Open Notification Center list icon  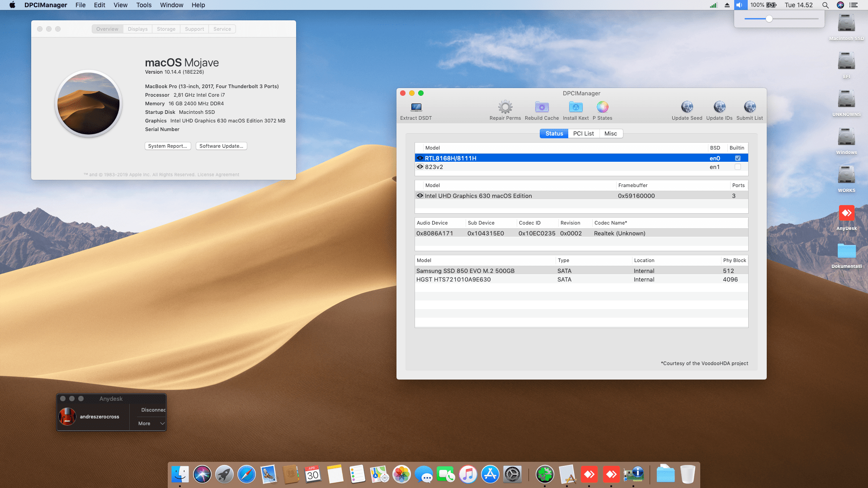tap(854, 5)
